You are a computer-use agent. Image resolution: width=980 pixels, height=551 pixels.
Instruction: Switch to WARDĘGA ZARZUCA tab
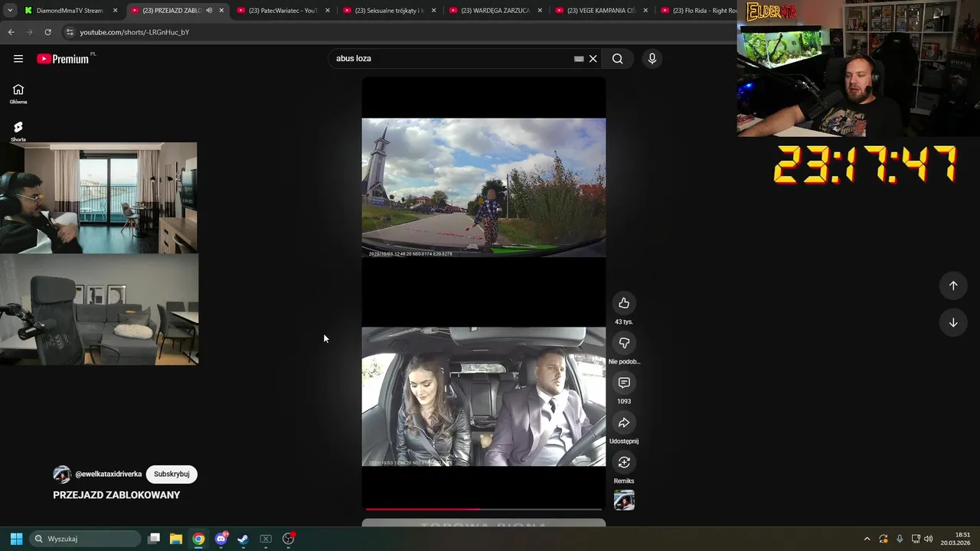tap(495, 11)
